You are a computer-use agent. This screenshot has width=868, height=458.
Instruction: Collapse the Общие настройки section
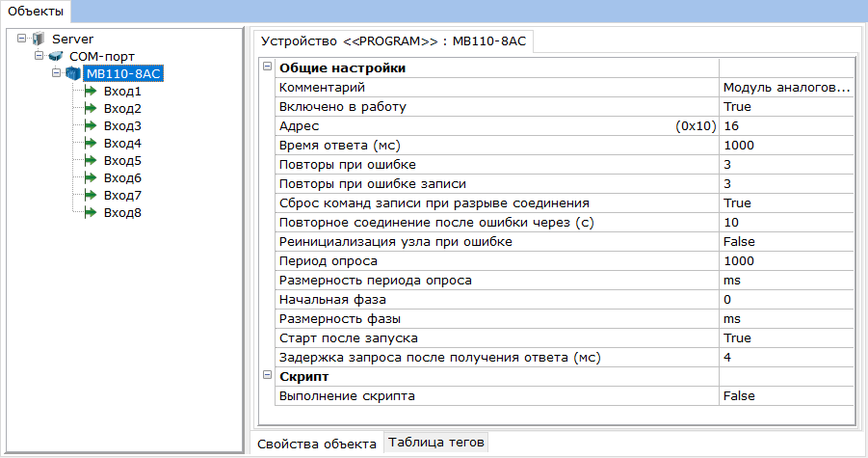267,68
